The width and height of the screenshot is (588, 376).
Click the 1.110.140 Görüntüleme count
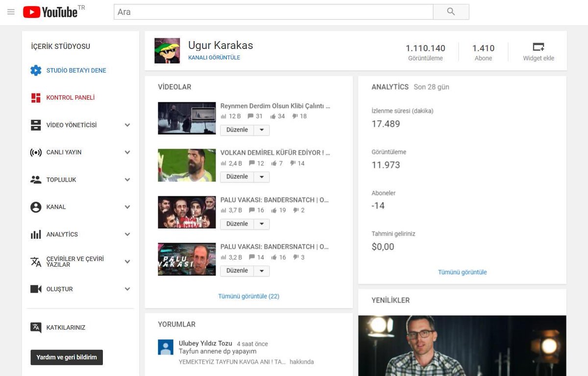425,48
